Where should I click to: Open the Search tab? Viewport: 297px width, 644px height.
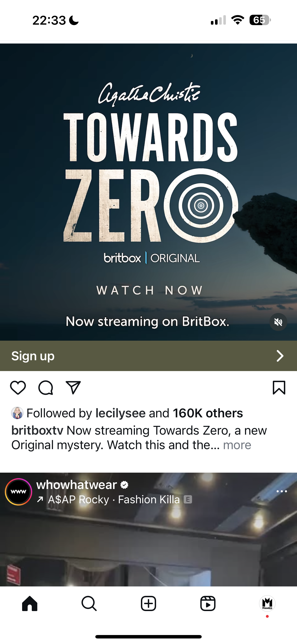pos(89,603)
